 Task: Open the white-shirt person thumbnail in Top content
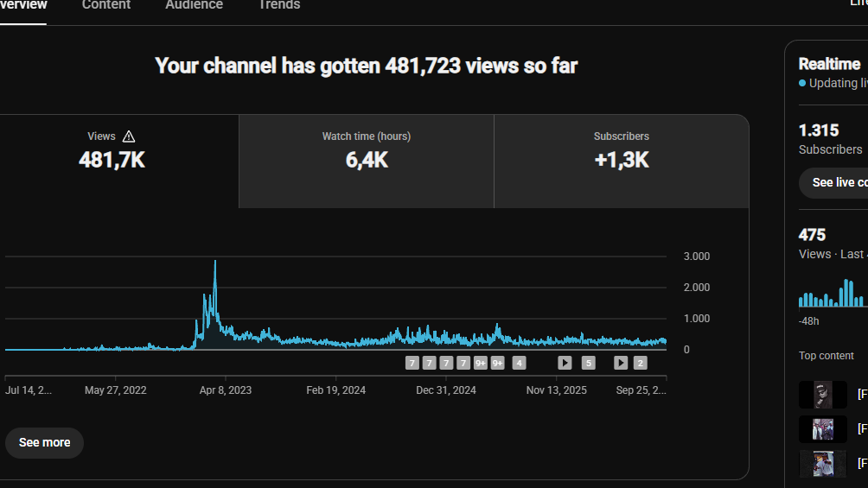coord(822,463)
